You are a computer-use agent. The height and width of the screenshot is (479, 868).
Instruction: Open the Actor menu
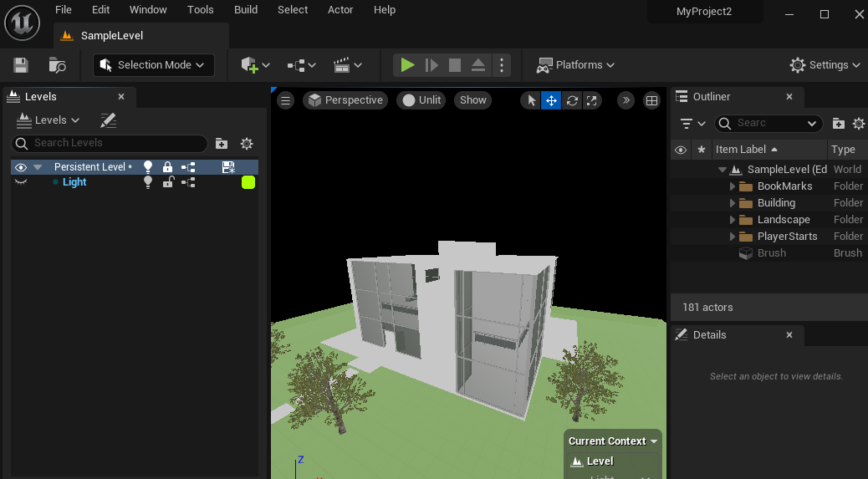coord(340,10)
